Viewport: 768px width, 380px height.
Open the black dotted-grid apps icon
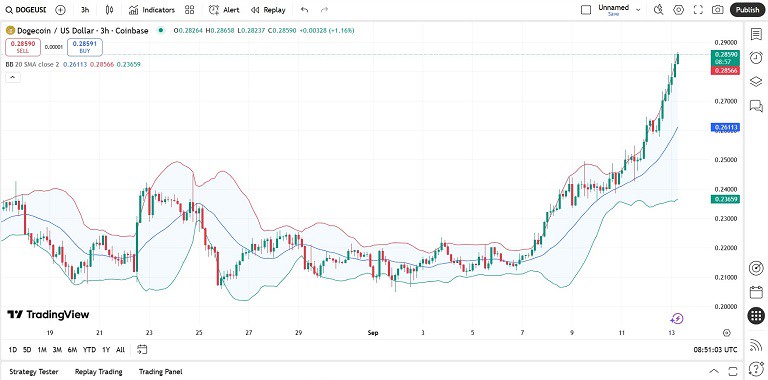tap(756, 316)
